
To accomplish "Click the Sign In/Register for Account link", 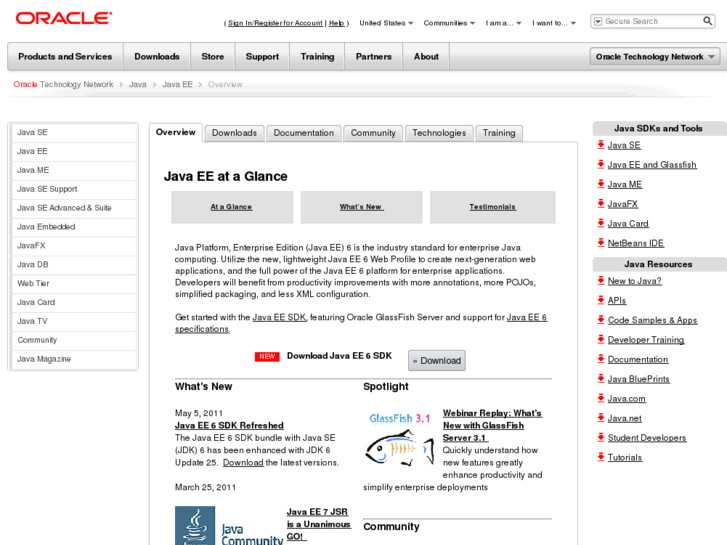I will [275, 23].
